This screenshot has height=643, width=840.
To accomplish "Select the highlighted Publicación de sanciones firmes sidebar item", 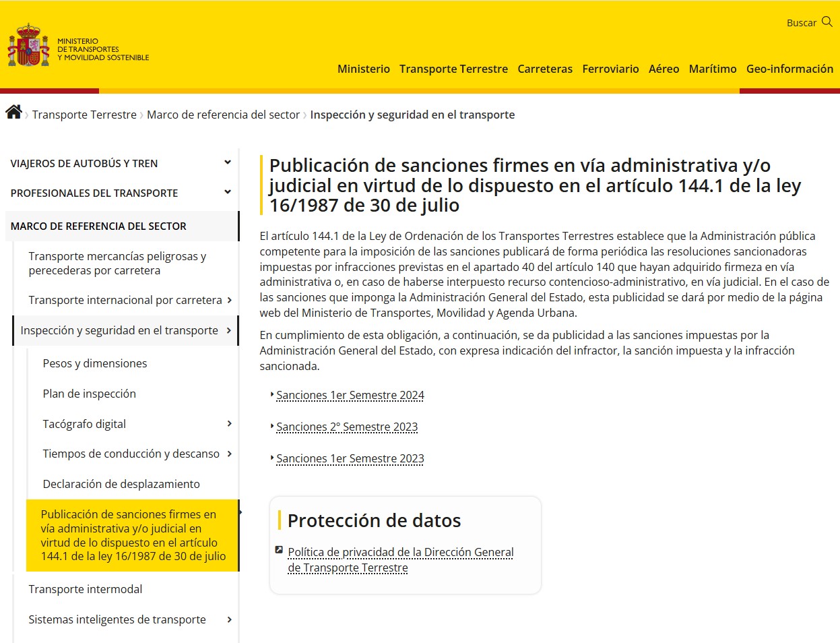I will pyautogui.click(x=133, y=535).
